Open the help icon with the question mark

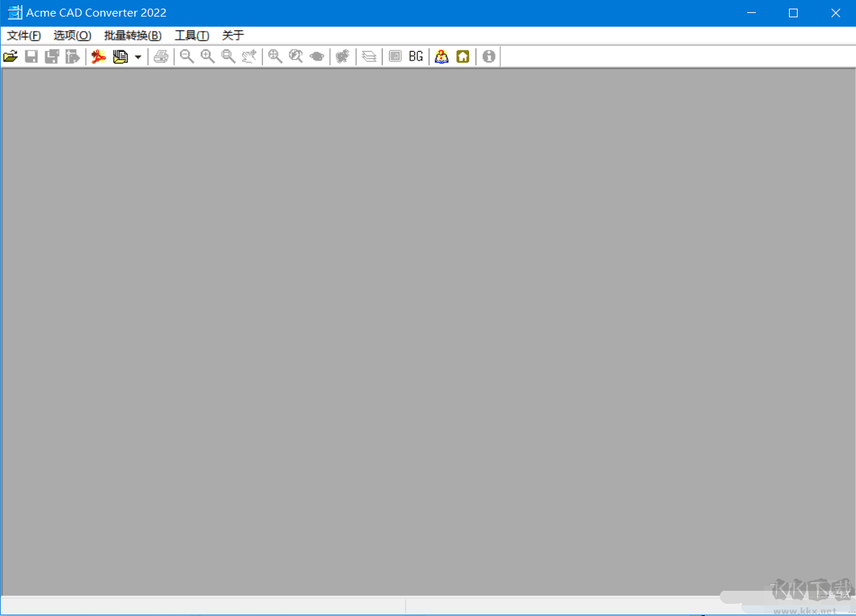click(441, 55)
